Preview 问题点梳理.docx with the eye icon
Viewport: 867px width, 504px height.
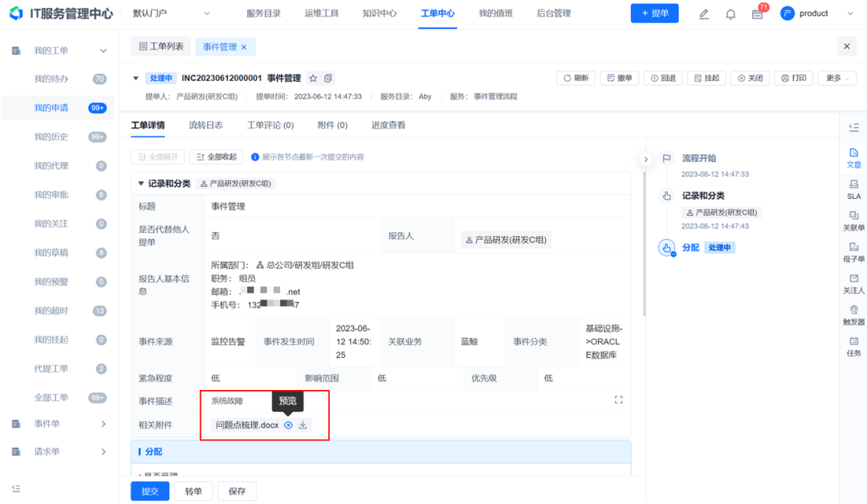click(x=288, y=425)
